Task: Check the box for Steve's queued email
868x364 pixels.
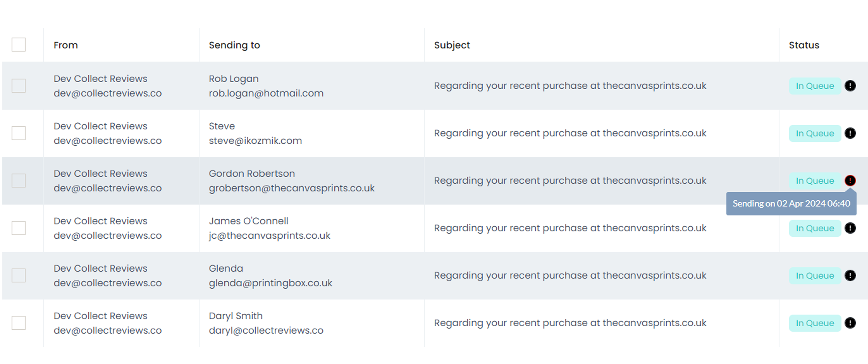Action: click(x=19, y=133)
